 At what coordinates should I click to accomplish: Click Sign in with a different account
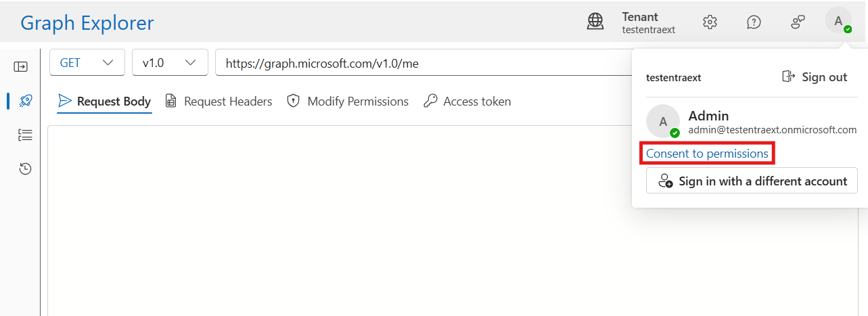pyautogui.click(x=752, y=181)
